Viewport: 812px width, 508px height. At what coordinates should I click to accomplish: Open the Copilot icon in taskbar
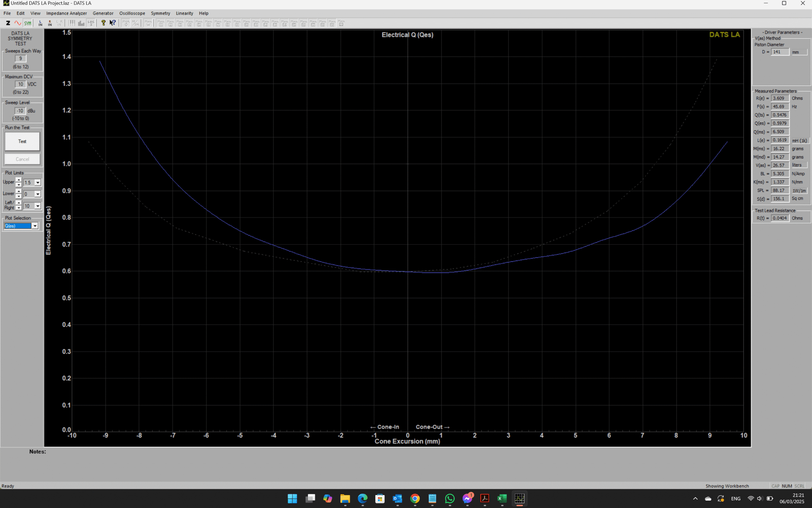pyautogui.click(x=327, y=498)
